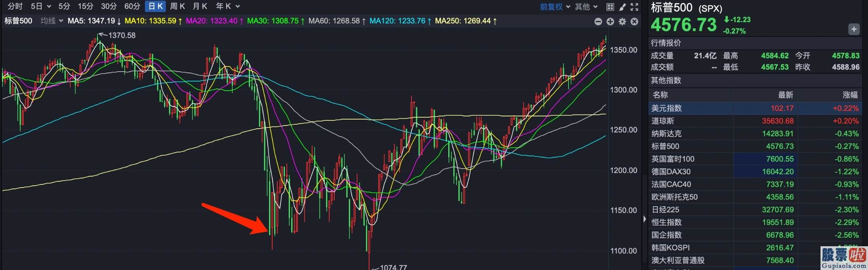Select the 英国富时100 row
The image size is (868, 270).
(755, 159)
